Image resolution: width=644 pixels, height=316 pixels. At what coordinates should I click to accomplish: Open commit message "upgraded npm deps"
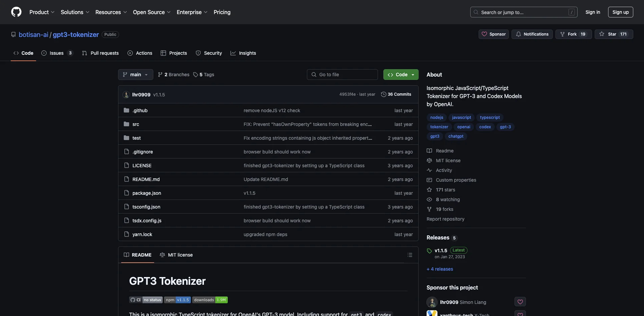click(x=265, y=234)
